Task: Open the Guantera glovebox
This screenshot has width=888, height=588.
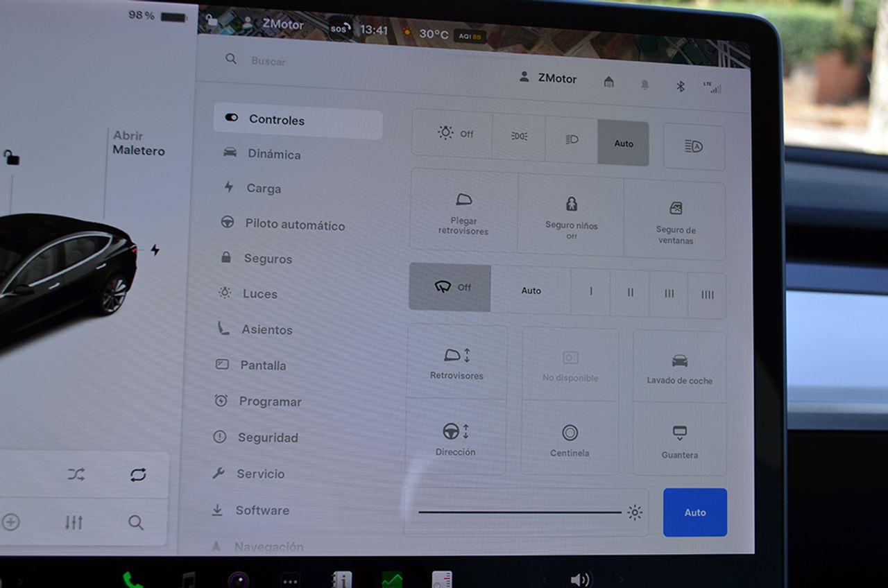Action: coord(679,441)
